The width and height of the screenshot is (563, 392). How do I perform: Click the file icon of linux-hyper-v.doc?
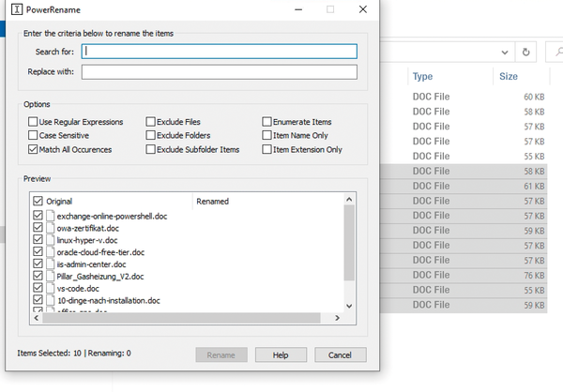click(x=51, y=240)
